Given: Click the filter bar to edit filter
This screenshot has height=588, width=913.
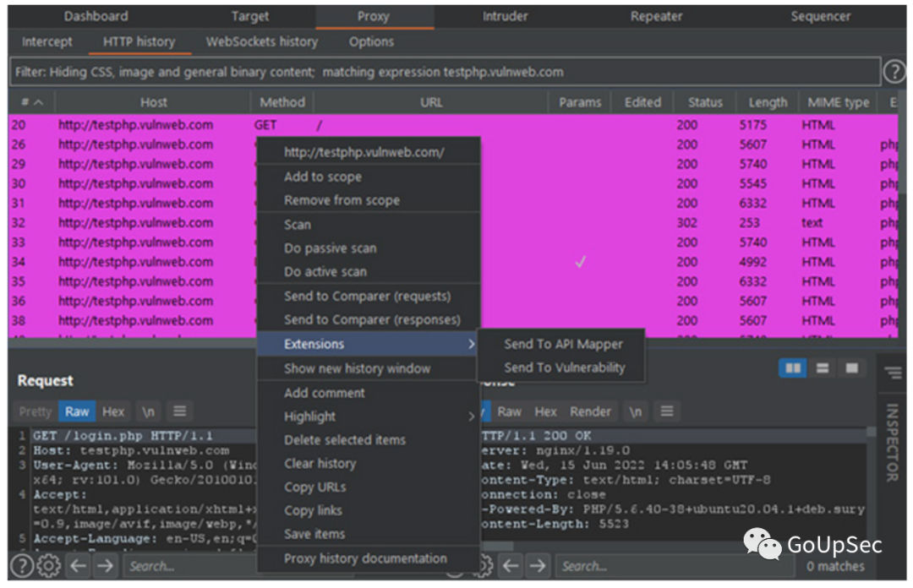Looking at the screenshot, I should pyautogui.click(x=445, y=72).
